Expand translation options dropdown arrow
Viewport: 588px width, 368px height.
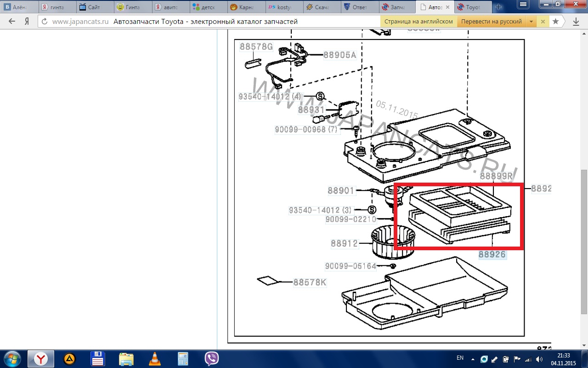[x=531, y=22]
